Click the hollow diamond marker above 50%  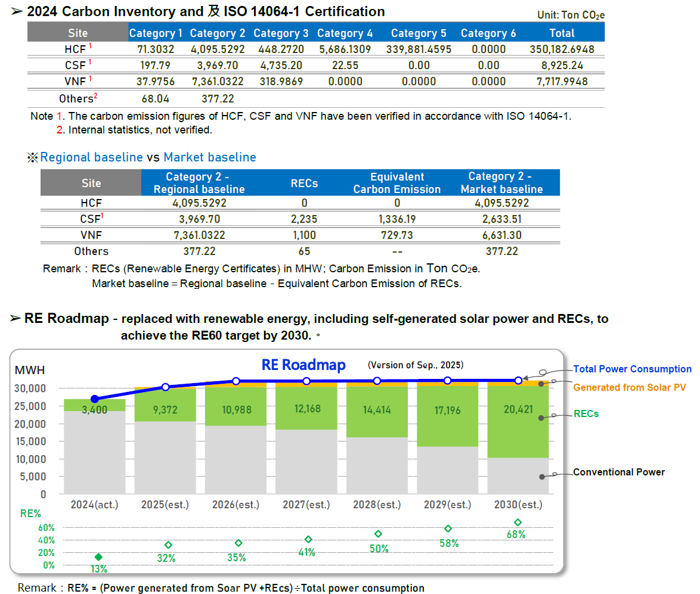coord(377,534)
